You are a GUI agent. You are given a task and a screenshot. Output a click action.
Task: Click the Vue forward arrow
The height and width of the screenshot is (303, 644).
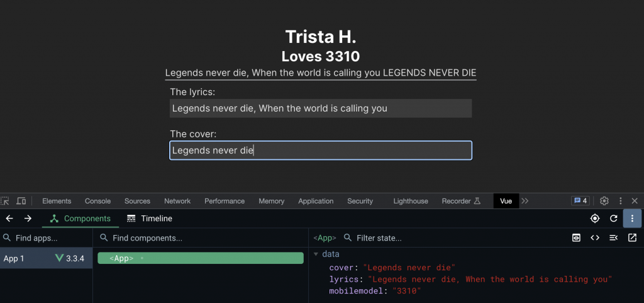[28, 219]
